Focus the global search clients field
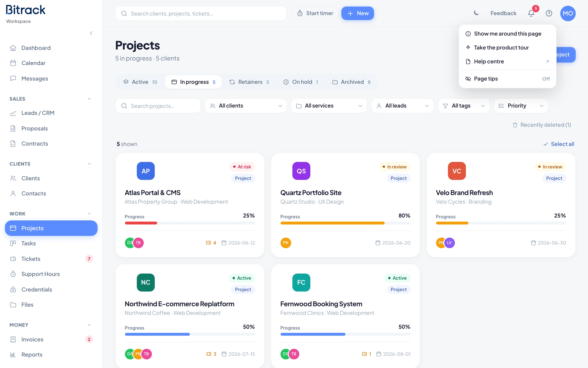The width and height of the screenshot is (588, 368). [x=201, y=13]
